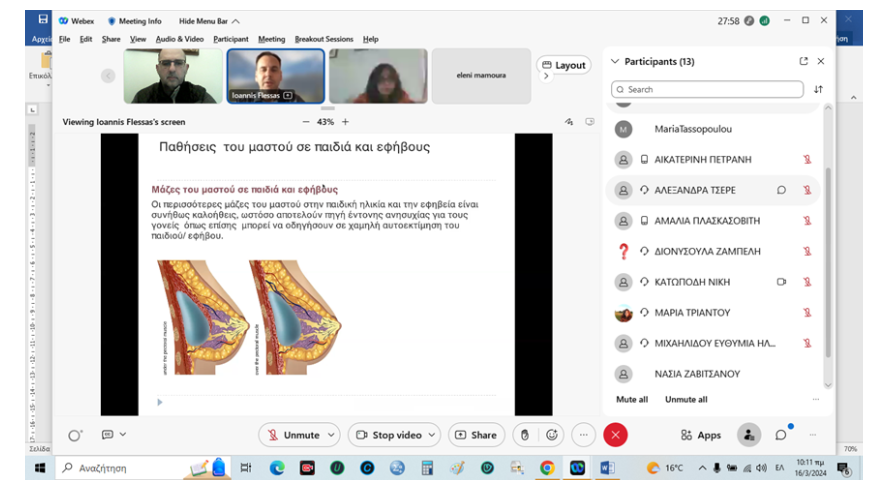Click the sort participants icon

(x=818, y=89)
